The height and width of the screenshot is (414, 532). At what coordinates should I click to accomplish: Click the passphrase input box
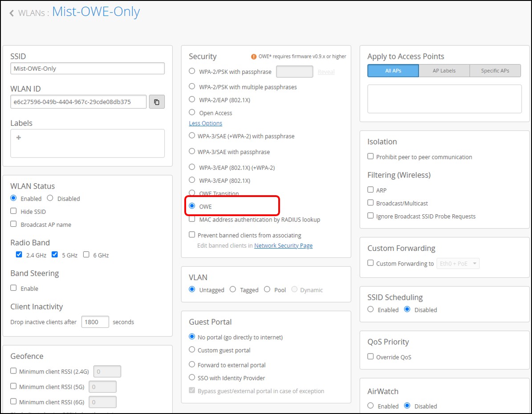tap(295, 72)
